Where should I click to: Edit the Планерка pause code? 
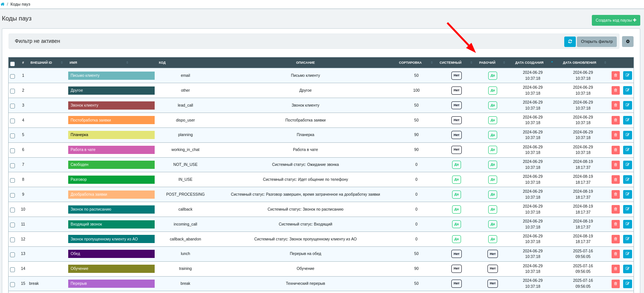[628, 135]
